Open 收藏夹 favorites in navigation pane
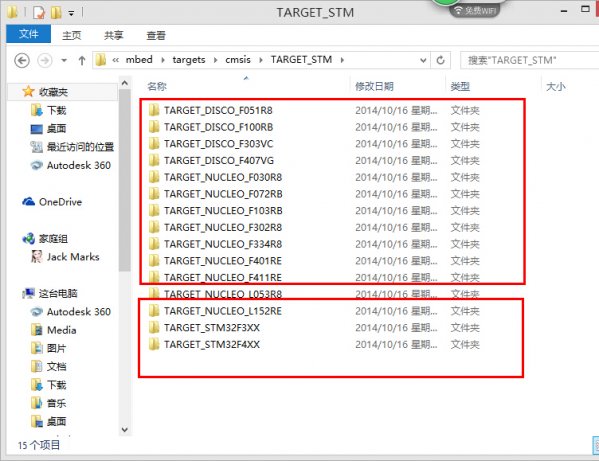Viewport: 599px width, 461px height. pyautogui.click(x=53, y=92)
